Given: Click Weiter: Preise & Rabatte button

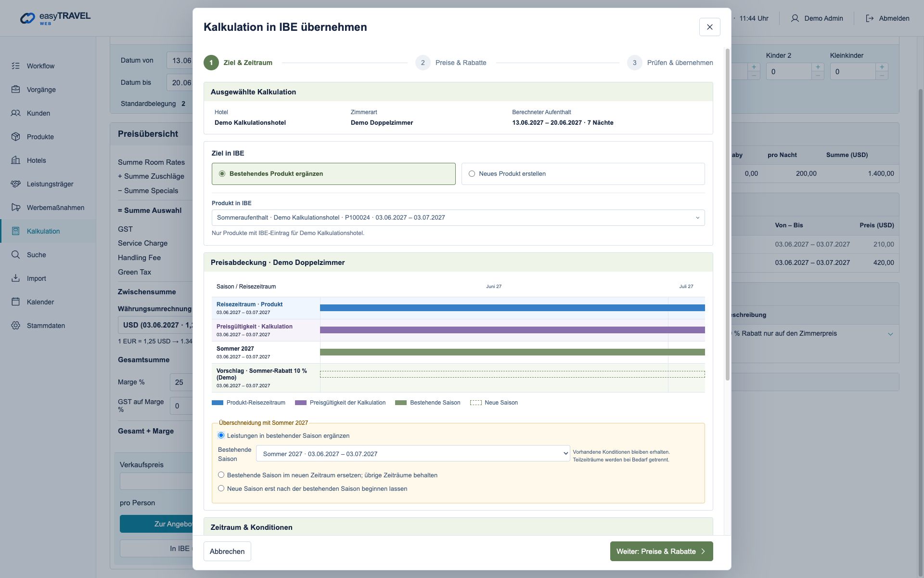Looking at the screenshot, I should coord(661,552).
